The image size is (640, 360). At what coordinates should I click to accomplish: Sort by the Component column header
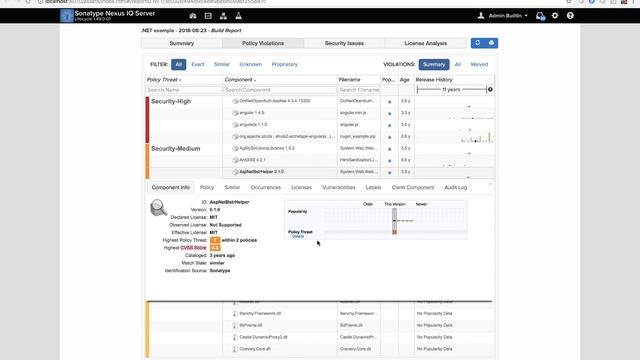240,80
